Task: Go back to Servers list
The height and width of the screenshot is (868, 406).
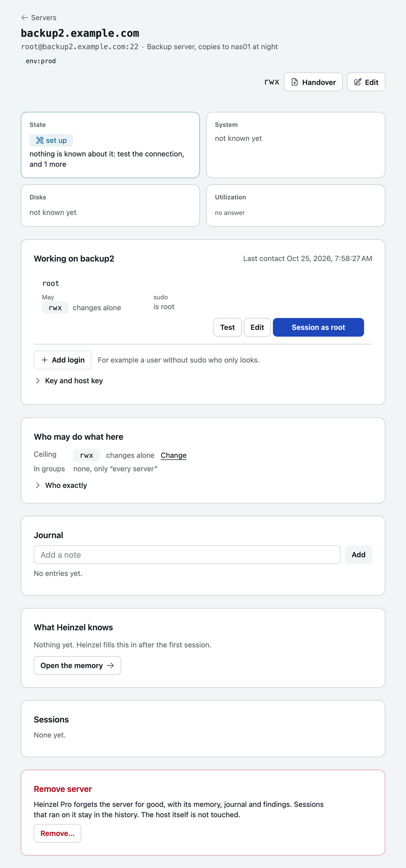Action: tap(39, 18)
